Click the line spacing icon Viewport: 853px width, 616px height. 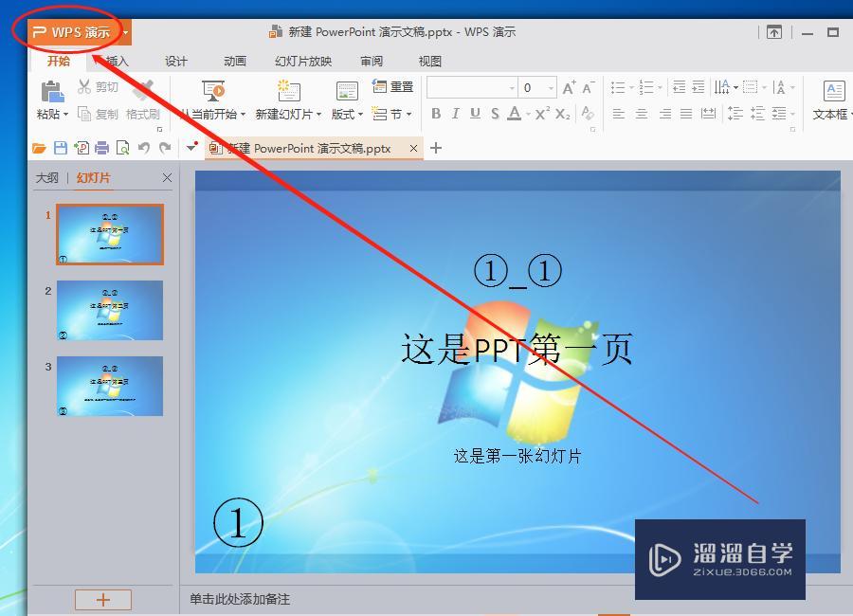coord(735,114)
